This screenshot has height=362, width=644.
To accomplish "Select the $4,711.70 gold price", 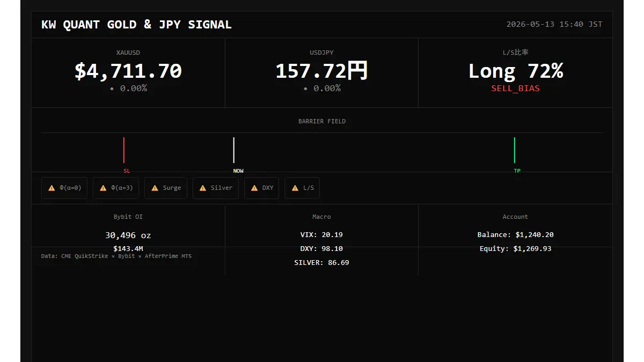I will click(128, 71).
